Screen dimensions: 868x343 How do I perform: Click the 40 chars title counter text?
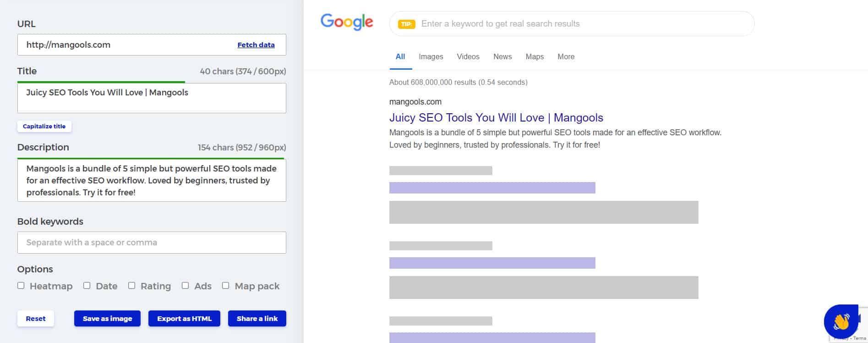tap(243, 72)
